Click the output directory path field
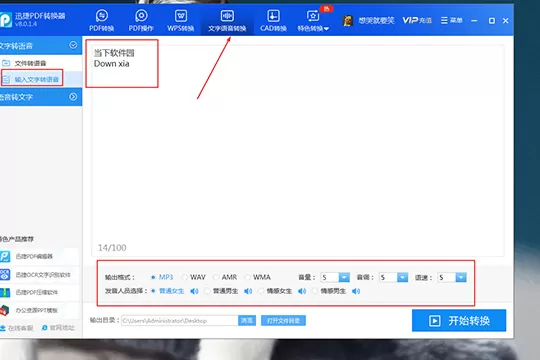Viewport: 540px width, 360px height. pos(179,321)
